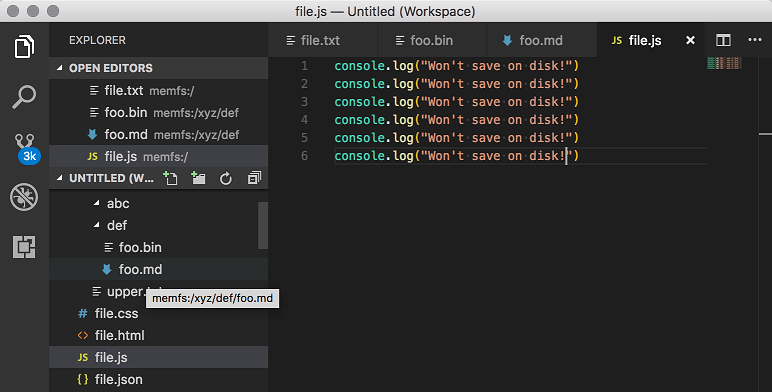Select file.js in the explorer tree
Image resolution: width=772 pixels, height=392 pixels.
pyautogui.click(x=159, y=357)
